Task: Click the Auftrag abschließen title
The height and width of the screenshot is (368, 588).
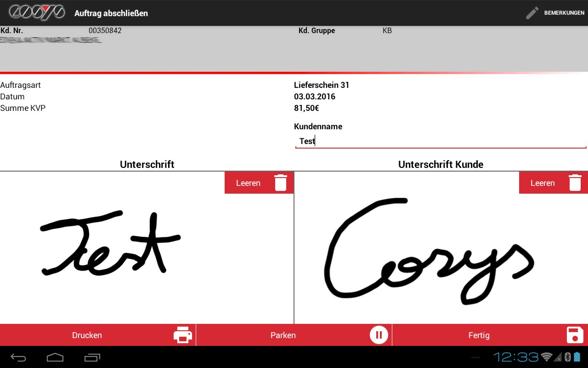Action: click(111, 13)
